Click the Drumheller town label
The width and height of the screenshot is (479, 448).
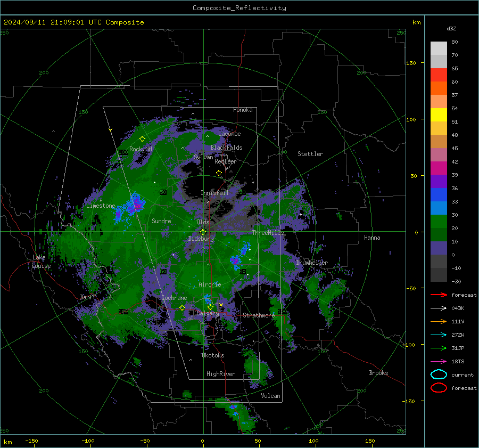pyautogui.click(x=312, y=263)
